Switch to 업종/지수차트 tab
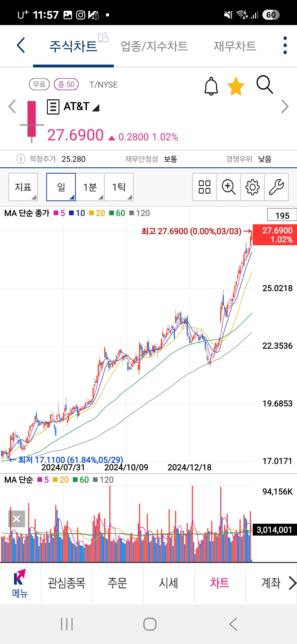The height and width of the screenshot is (644, 297). pyautogui.click(x=154, y=46)
